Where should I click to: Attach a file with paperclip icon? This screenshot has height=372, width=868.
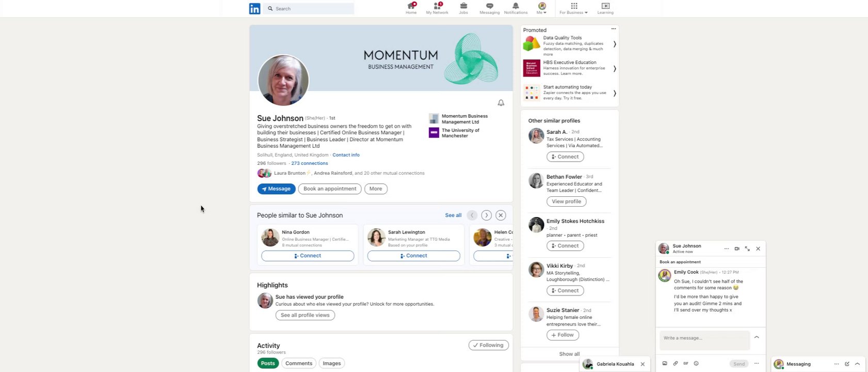[x=675, y=363]
